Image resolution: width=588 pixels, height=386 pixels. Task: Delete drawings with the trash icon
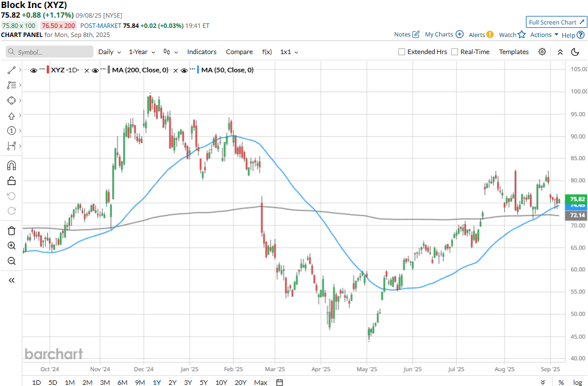point(11,231)
